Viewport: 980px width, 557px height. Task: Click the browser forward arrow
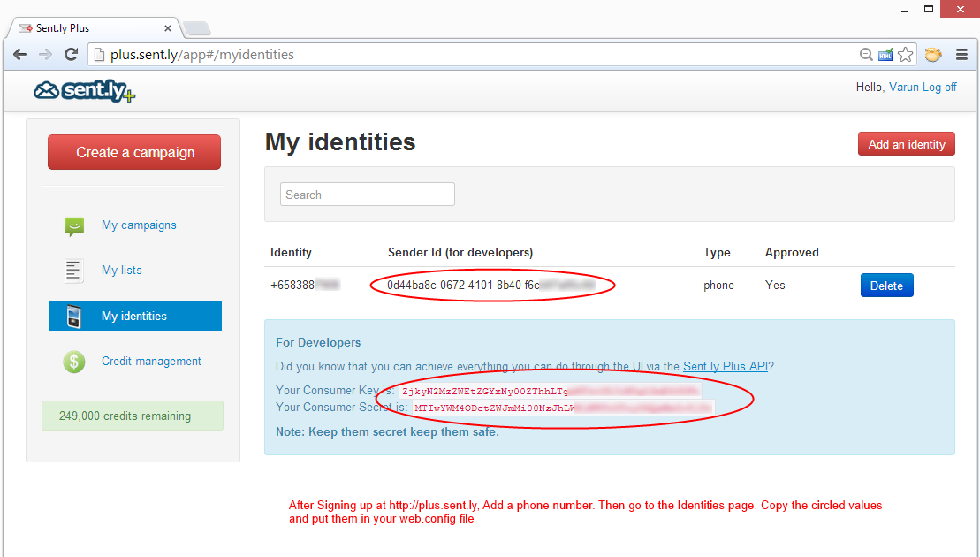[x=46, y=55]
